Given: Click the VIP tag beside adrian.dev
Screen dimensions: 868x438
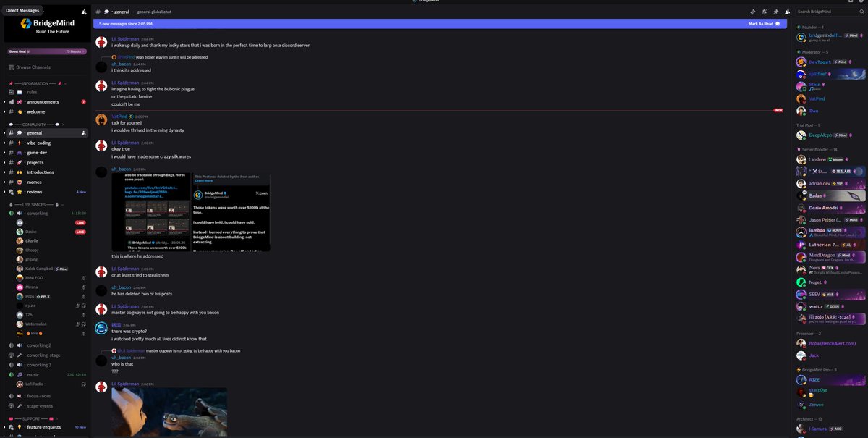Looking at the screenshot, I should click(838, 184).
